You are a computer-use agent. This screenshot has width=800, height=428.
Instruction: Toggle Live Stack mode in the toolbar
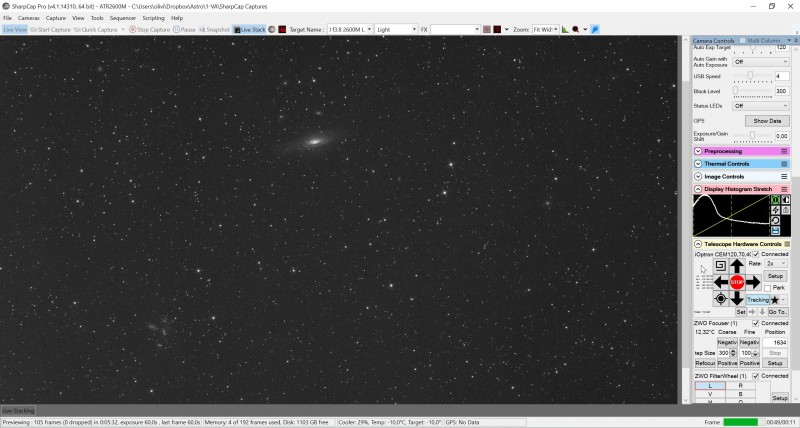point(249,30)
